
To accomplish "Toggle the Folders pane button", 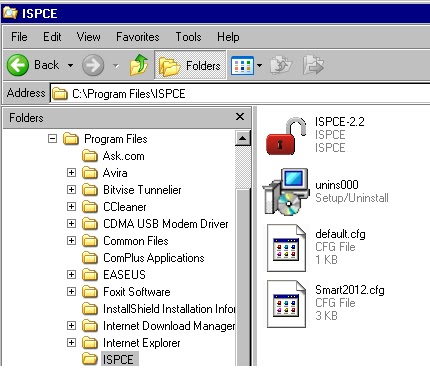I will (x=190, y=65).
